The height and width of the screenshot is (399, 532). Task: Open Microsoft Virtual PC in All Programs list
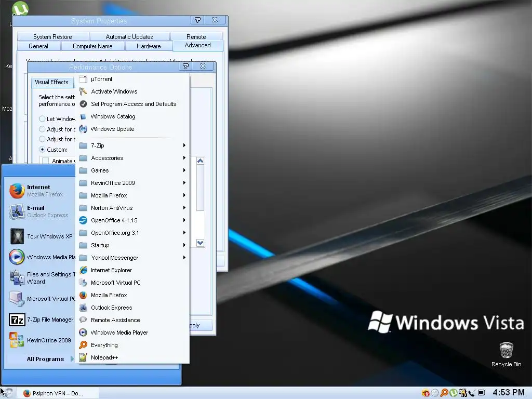[132, 283]
